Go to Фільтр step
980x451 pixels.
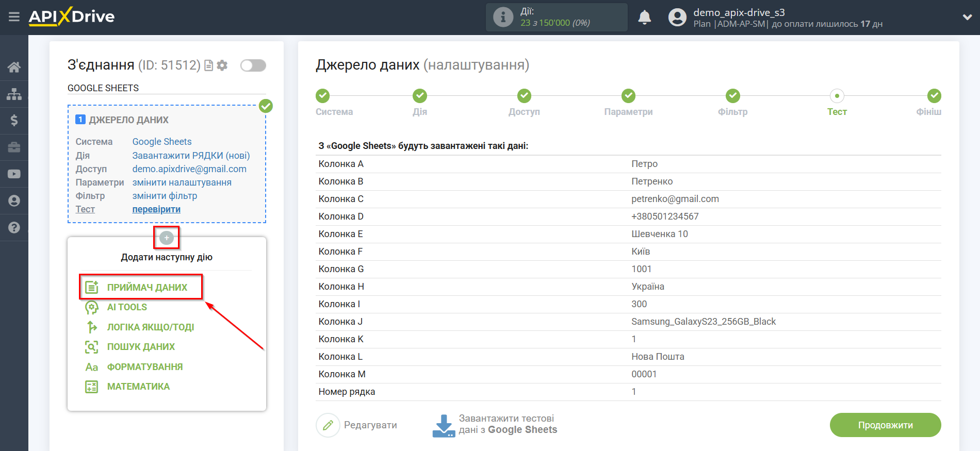click(x=732, y=96)
